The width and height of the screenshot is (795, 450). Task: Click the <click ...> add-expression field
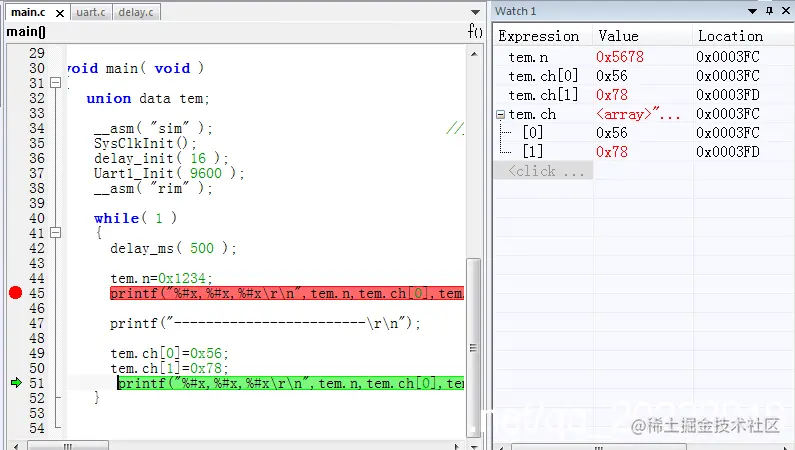[x=543, y=171]
